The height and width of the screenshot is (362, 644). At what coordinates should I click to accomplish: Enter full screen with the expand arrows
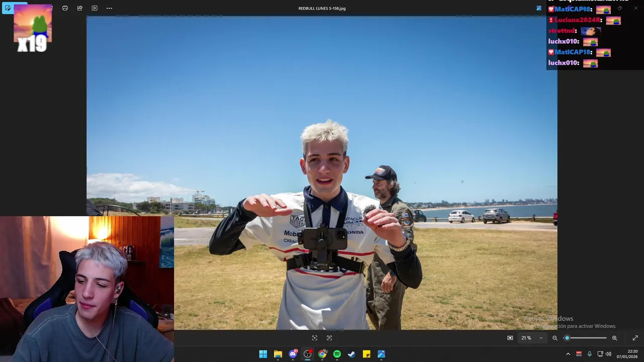(635, 338)
